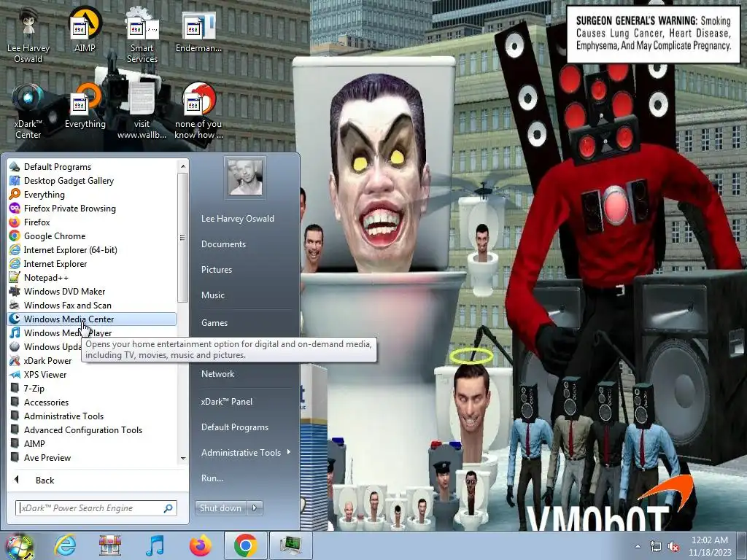Image resolution: width=747 pixels, height=560 pixels.
Task: Open the Run... dialog
Action: tap(212, 478)
